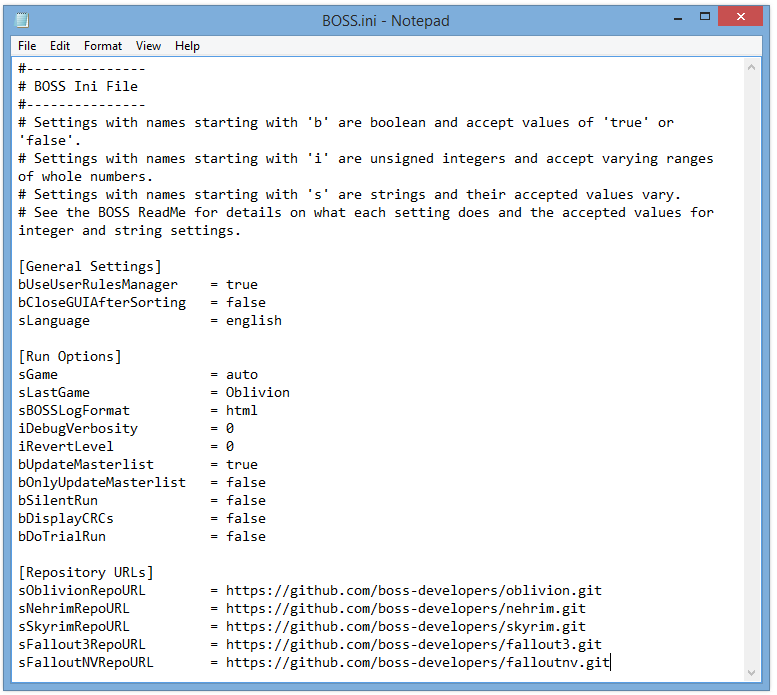Click the bUpdateMasterlist setting name
This screenshot has height=695, width=777.
point(86,465)
